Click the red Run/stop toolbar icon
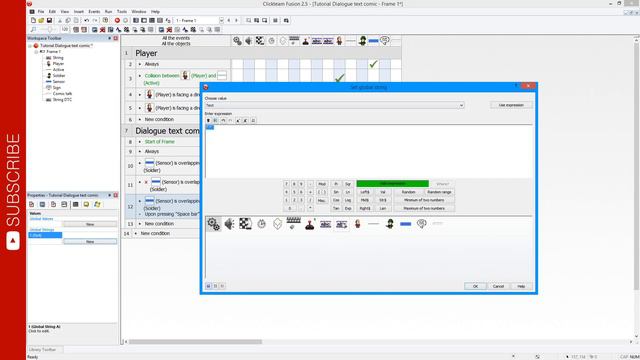Screen dimensions: 640x360 coord(117,20)
